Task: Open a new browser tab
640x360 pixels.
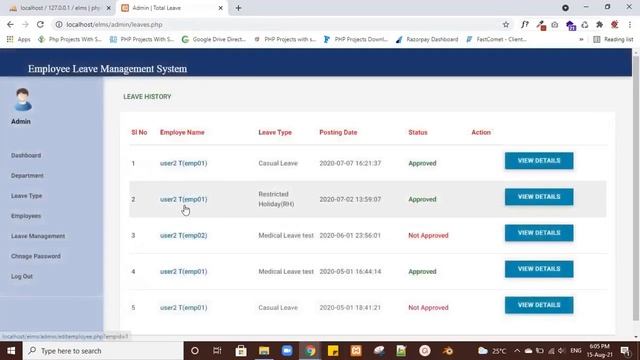Action: tap(238, 8)
